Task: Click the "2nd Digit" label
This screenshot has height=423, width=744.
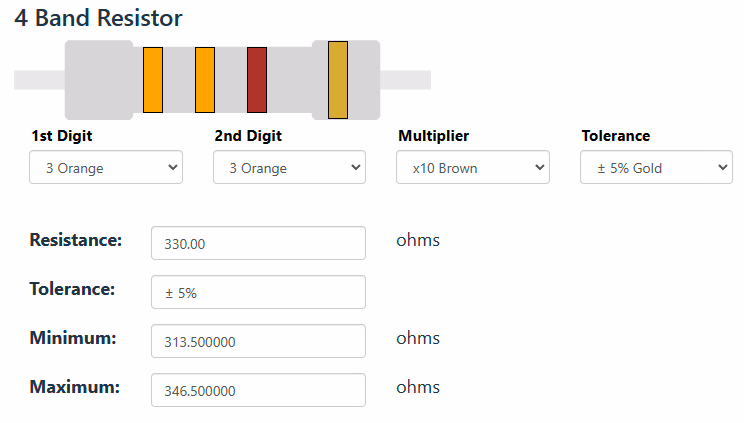Action: 248,136
